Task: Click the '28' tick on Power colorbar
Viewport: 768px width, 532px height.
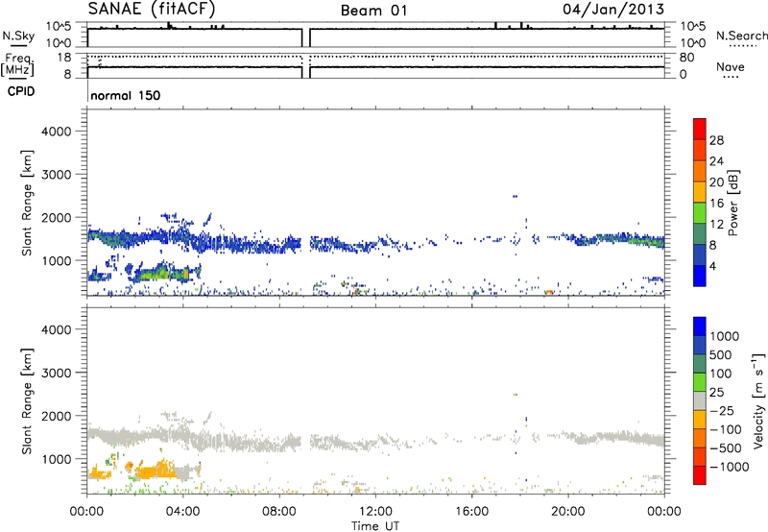Action: point(716,140)
